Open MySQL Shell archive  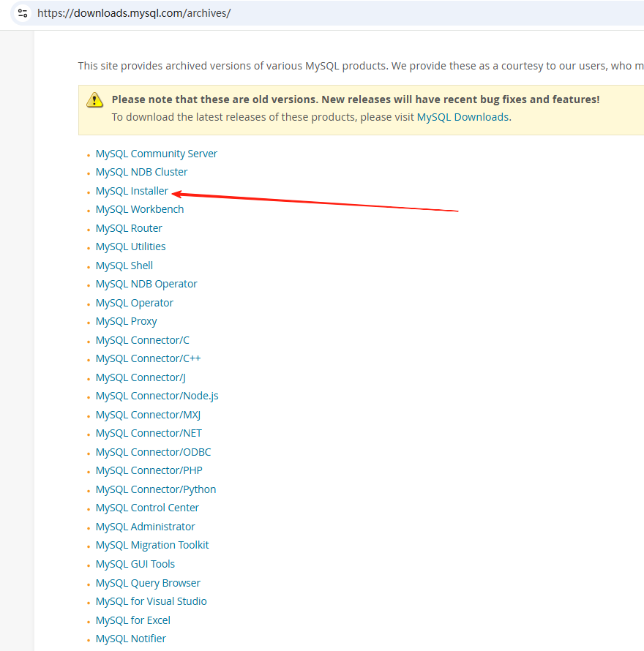pyautogui.click(x=124, y=266)
